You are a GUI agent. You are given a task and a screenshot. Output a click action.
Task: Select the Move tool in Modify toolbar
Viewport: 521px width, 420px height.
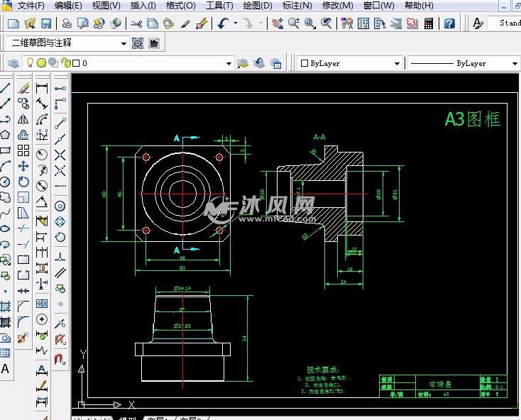coord(23,167)
